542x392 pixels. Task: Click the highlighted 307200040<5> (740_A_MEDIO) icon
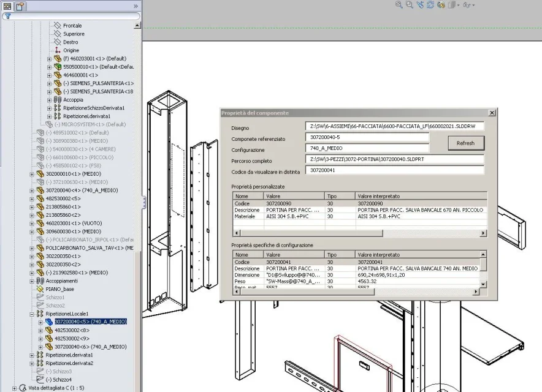[x=49, y=322]
